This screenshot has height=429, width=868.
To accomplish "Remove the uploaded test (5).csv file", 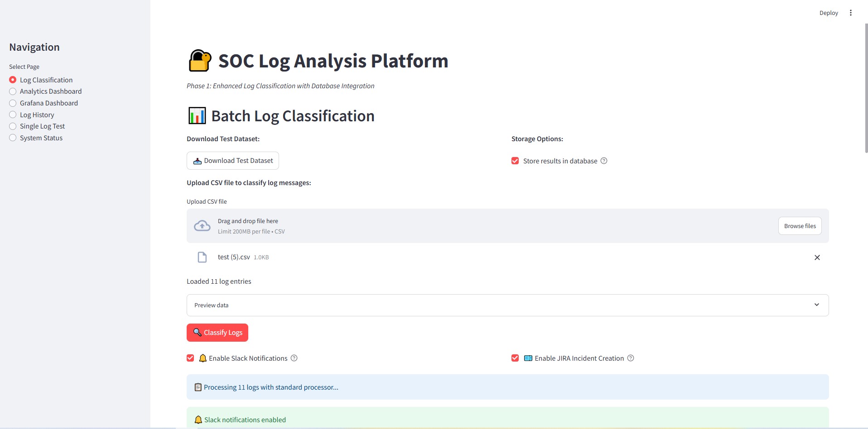I will 817,257.
